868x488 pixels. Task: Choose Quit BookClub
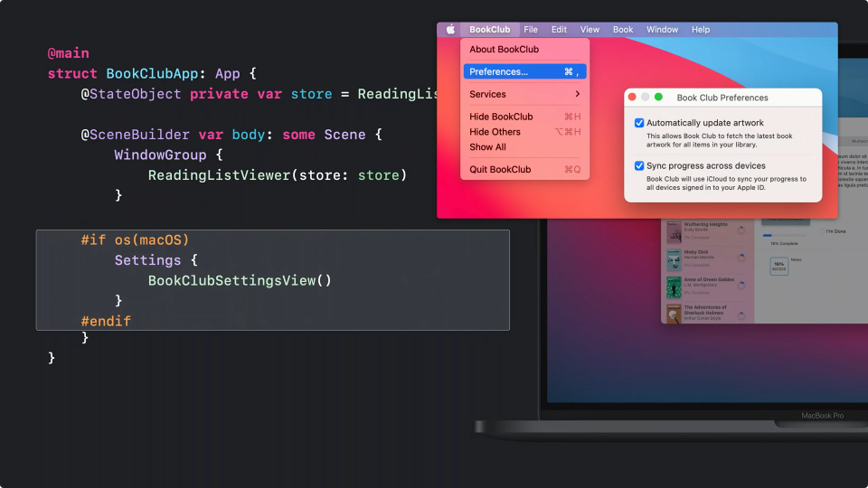pos(524,169)
